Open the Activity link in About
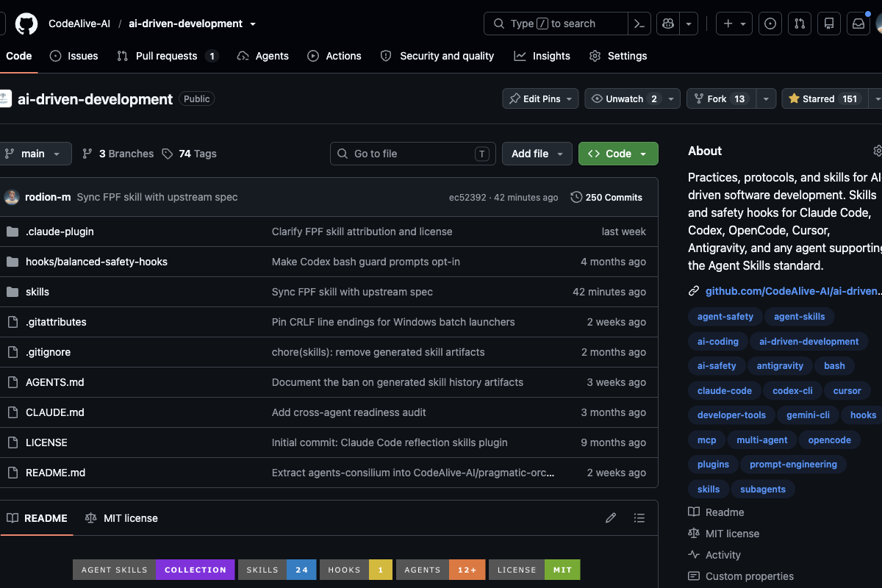The image size is (882, 588). point(714,555)
